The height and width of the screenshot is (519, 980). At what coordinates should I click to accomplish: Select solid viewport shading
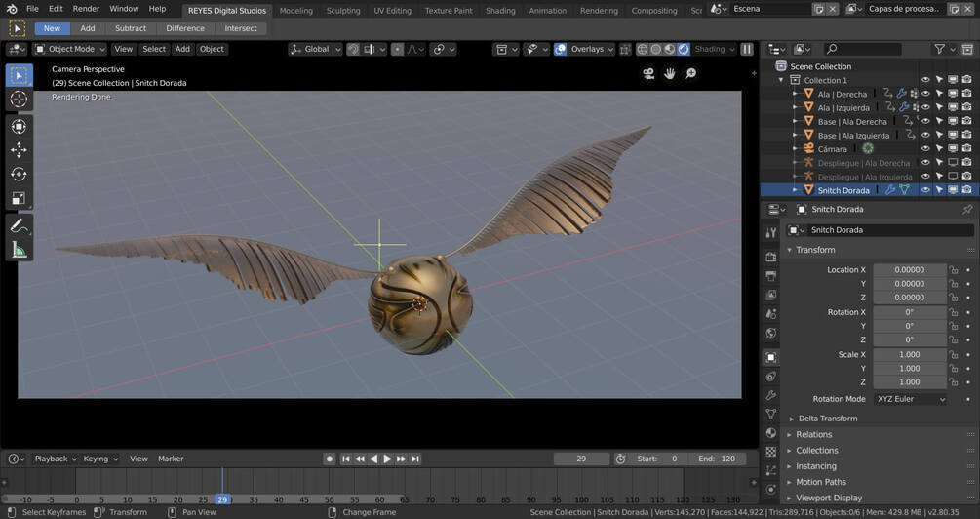coord(656,49)
